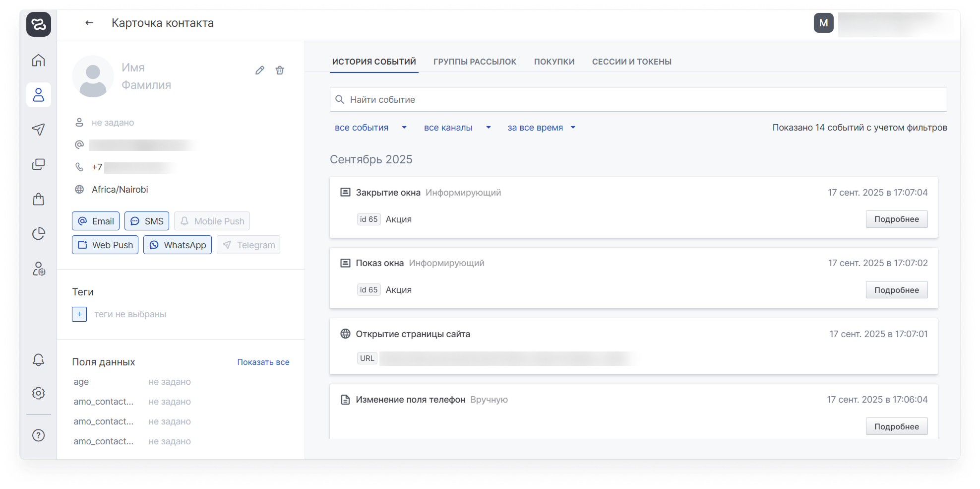Switch to the "Группы рассылок" tab
The height and width of the screenshot is (489, 980).
[475, 62]
